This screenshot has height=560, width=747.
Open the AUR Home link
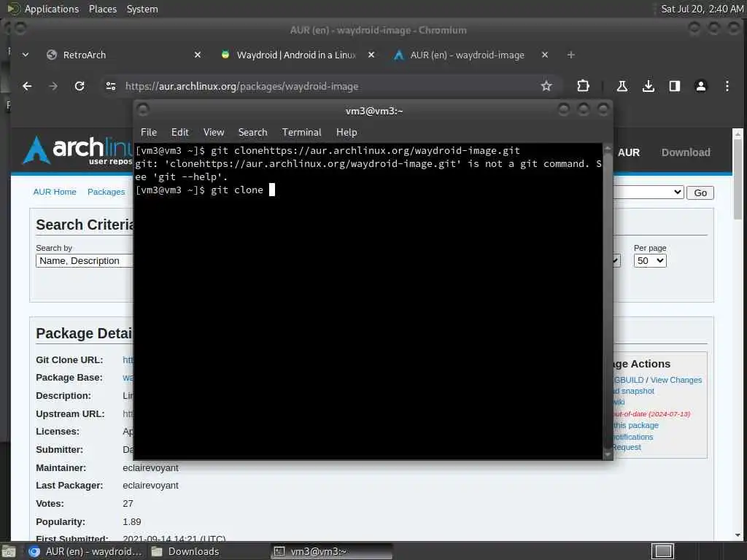[x=55, y=192]
